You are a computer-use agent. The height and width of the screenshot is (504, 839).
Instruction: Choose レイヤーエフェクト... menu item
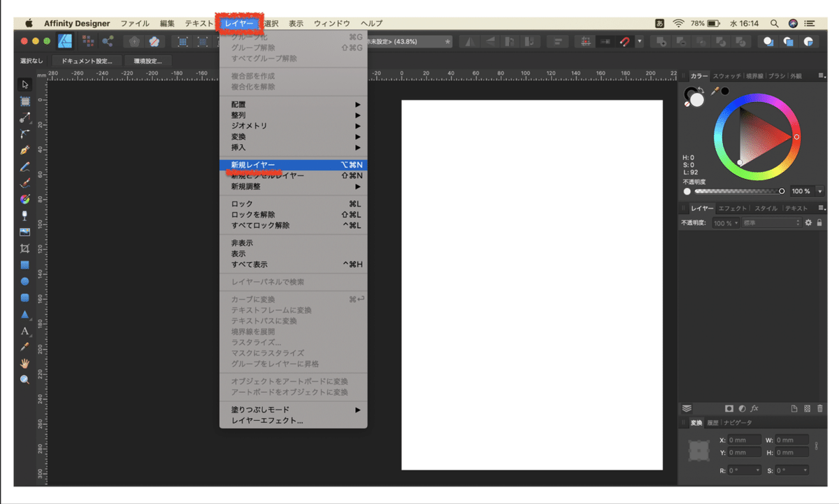click(294, 421)
